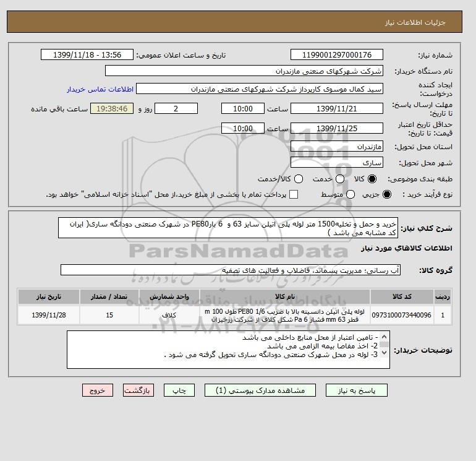The height and width of the screenshot is (461, 476).
Task: Click the remaining days field showing 2
Action: (x=176, y=108)
